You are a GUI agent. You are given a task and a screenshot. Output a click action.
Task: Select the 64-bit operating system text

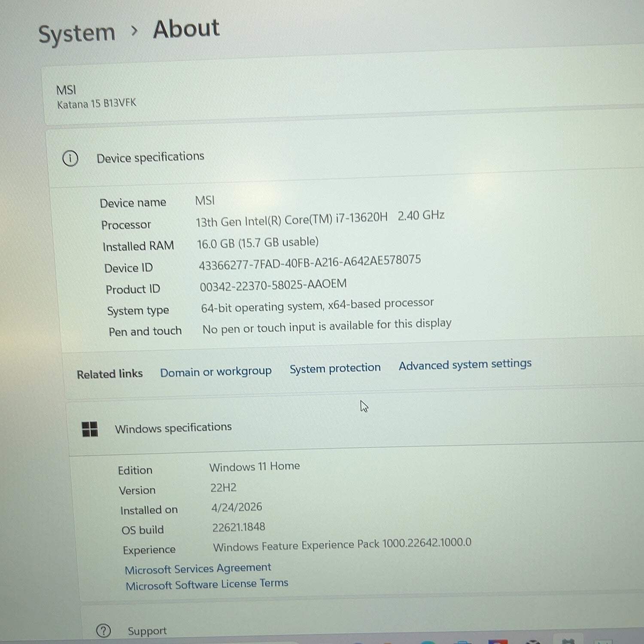coord(317,305)
